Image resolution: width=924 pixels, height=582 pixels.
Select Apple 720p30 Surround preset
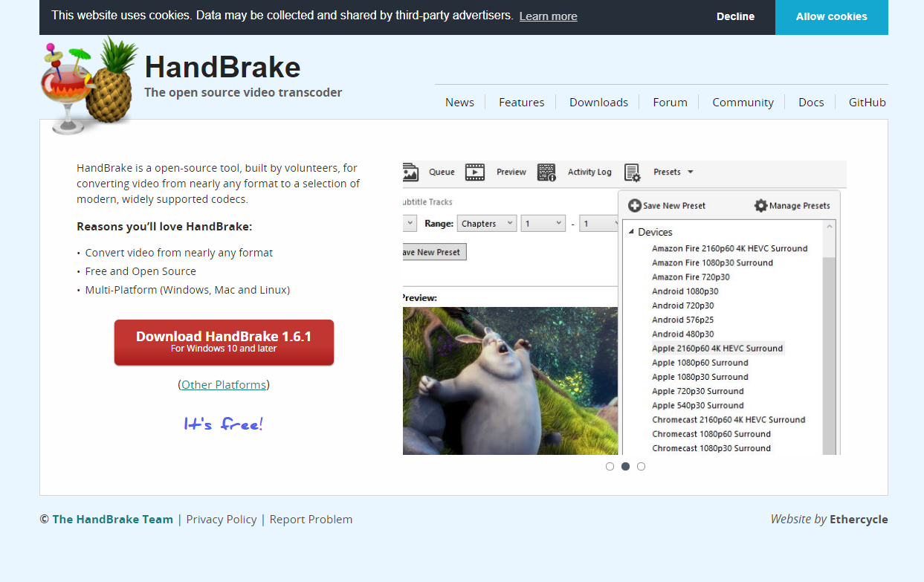click(x=697, y=391)
